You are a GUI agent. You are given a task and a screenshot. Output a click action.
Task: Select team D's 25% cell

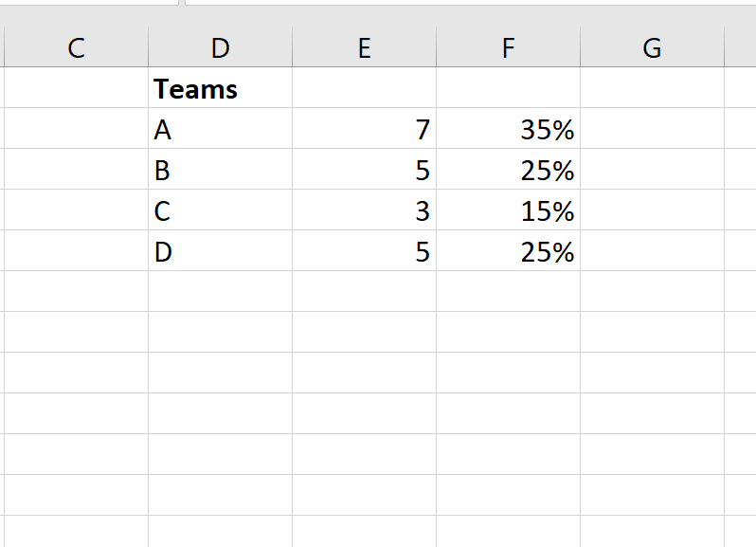[x=508, y=251]
